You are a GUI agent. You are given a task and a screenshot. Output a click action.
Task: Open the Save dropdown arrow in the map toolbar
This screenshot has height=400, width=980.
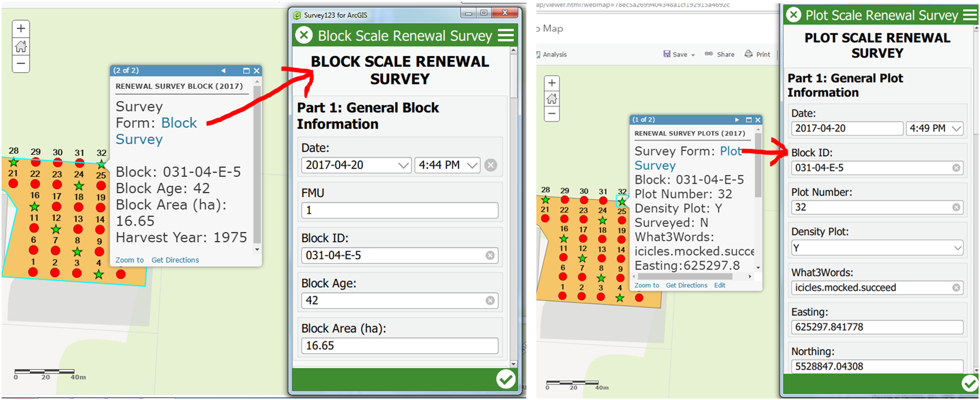click(693, 55)
